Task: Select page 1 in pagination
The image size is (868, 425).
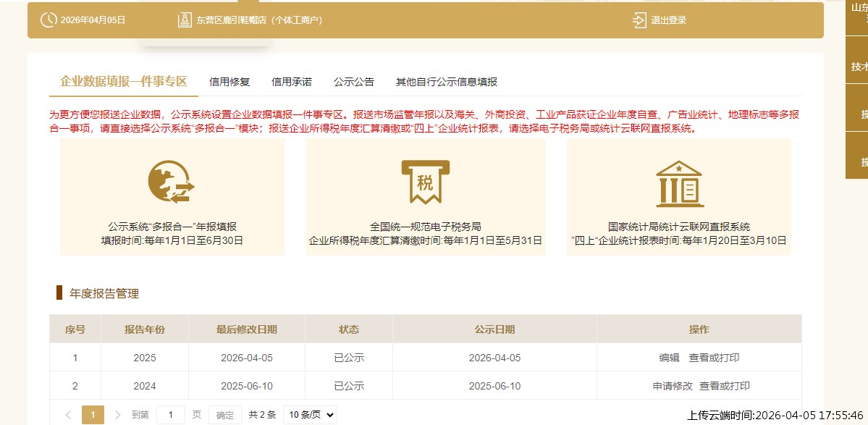Action: (x=93, y=415)
